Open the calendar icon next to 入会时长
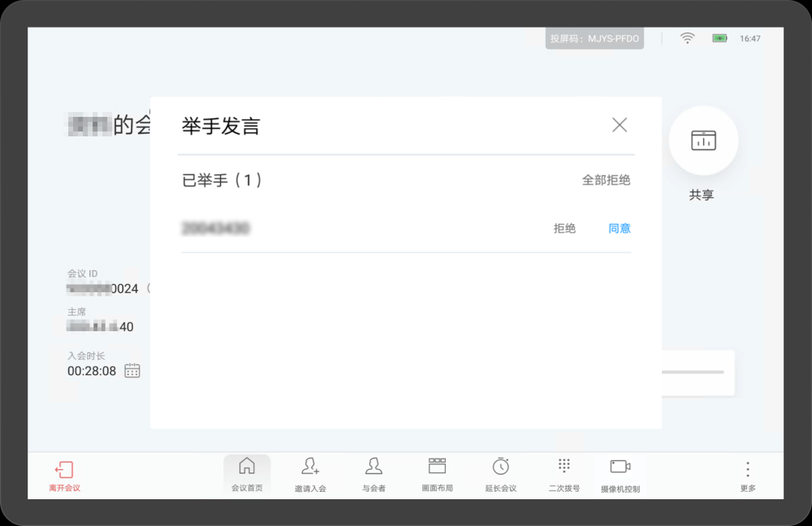The width and height of the screenshot is (812, 526). [x=132, y=370]
